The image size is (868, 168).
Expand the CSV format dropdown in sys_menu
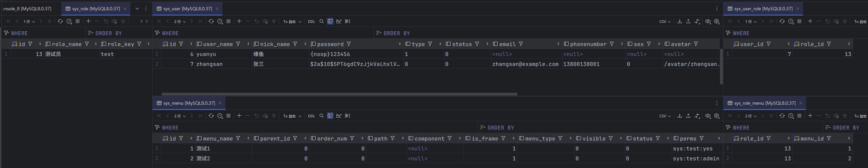pyautogui.click(x=665, y=116)
